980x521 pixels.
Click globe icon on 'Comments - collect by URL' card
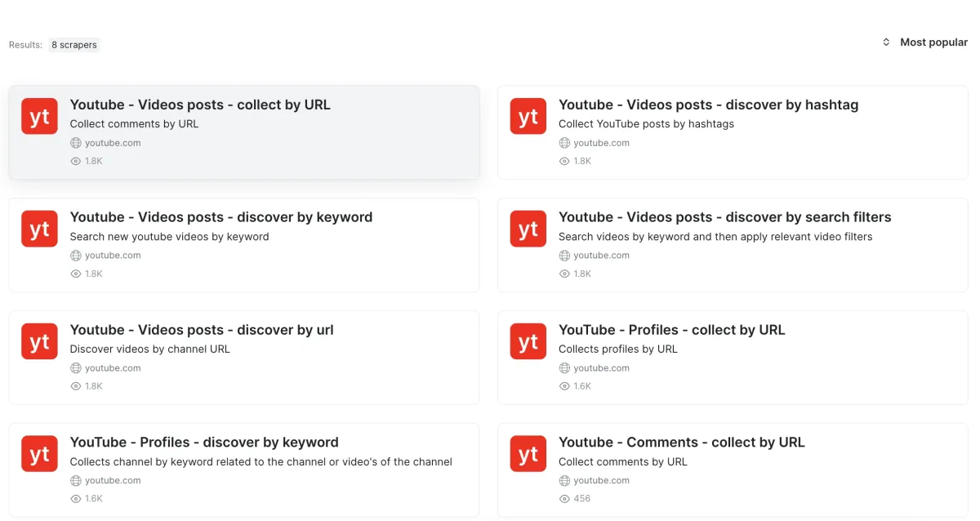tap(564, 481)
